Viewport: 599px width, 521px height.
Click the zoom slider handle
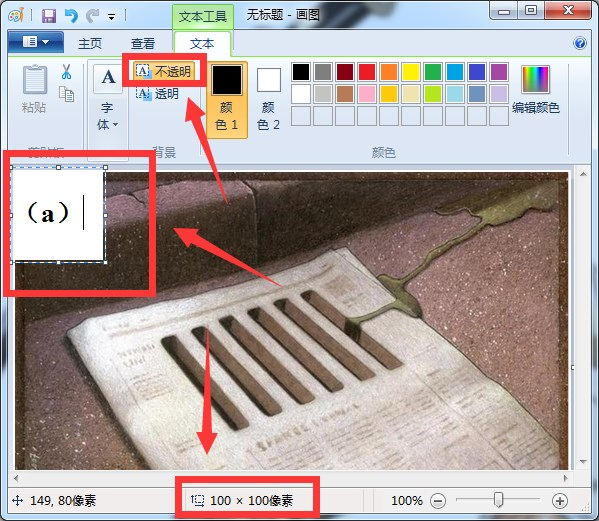click(498, 500)
